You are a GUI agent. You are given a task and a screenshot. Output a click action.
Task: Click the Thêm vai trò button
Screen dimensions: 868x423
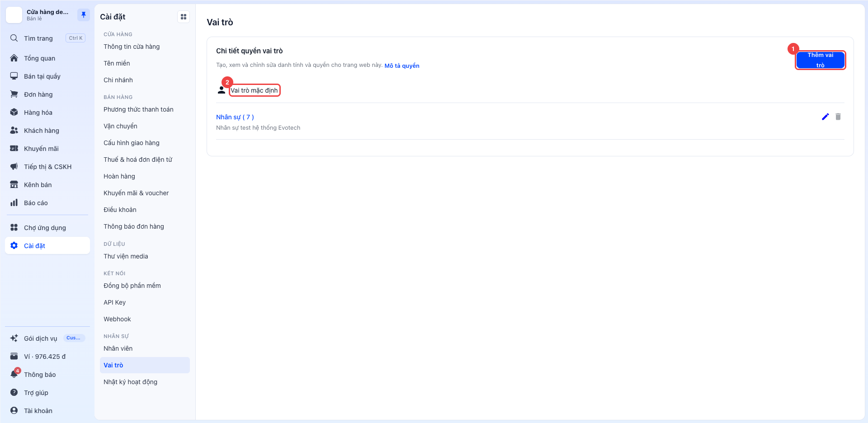(x=820, y=60)
